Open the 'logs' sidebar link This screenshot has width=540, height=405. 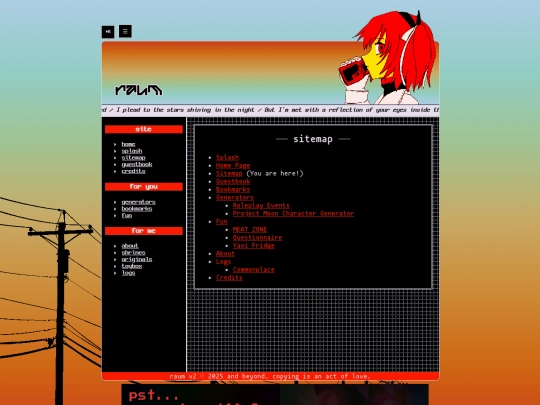click(128, 273)
